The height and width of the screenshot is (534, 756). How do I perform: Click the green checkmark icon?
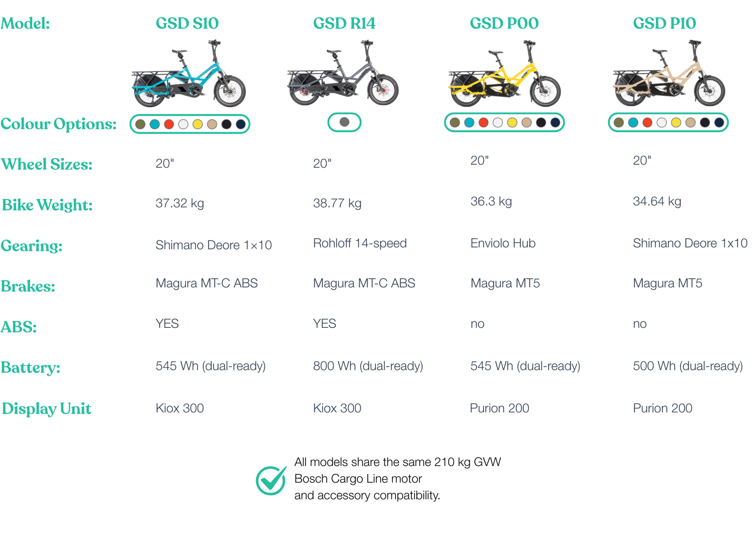tap(271, 480)
